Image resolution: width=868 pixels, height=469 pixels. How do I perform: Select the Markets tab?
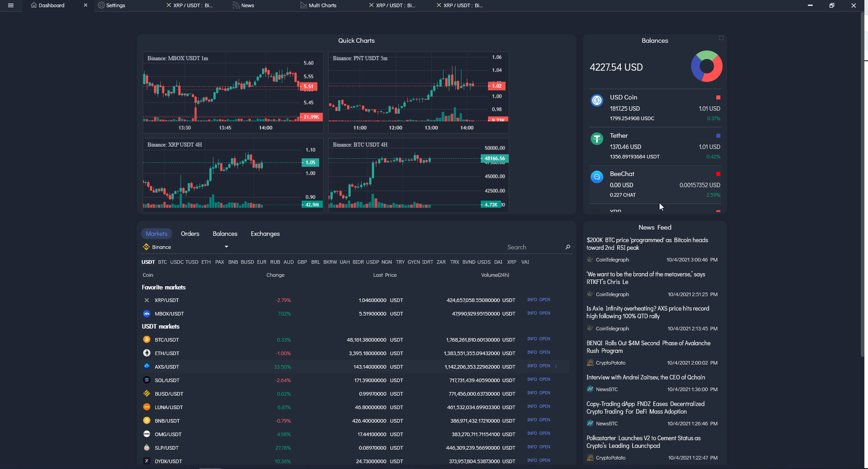coord(157,234)
